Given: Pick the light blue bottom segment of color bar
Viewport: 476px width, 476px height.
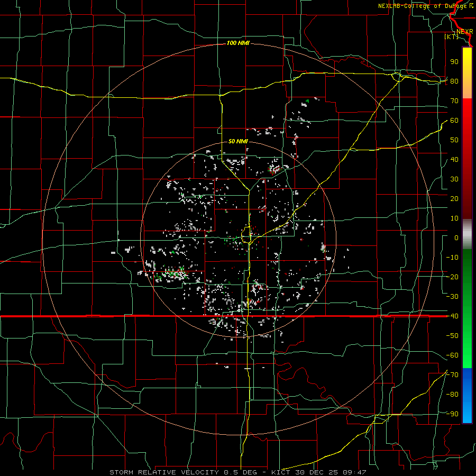Looking at the screenshot, I should [467, 411].
